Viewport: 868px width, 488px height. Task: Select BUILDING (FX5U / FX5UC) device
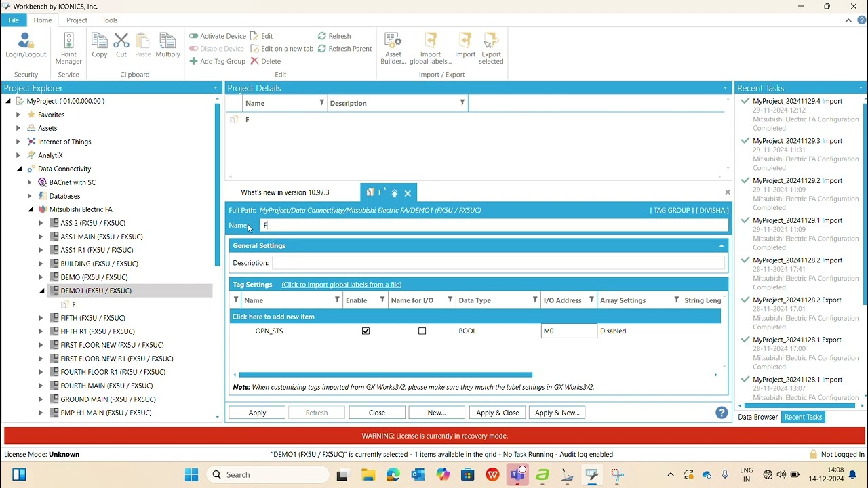99,264
